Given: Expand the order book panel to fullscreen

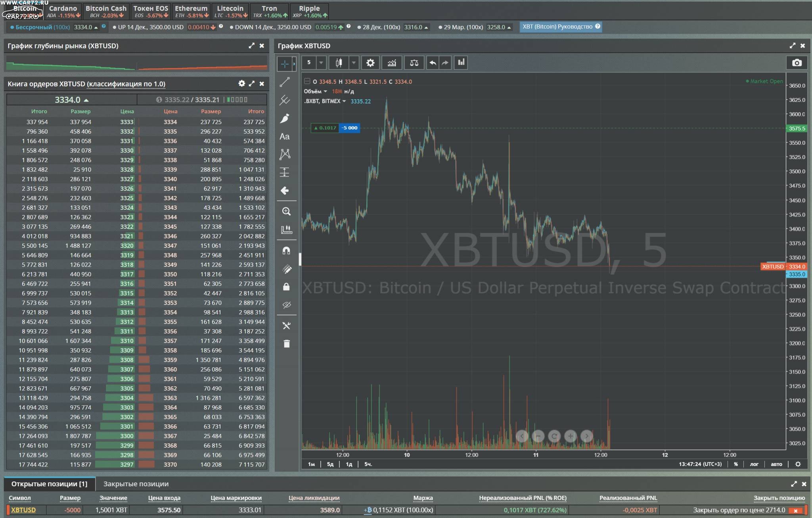Looking at the screenshot, I should click(x=251, y=83).
